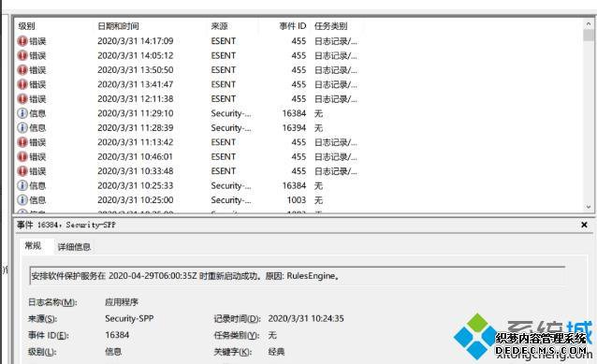Click error icon of 10:46:01 event row
This screenshot has height=364, width=597.
point(22,156)
